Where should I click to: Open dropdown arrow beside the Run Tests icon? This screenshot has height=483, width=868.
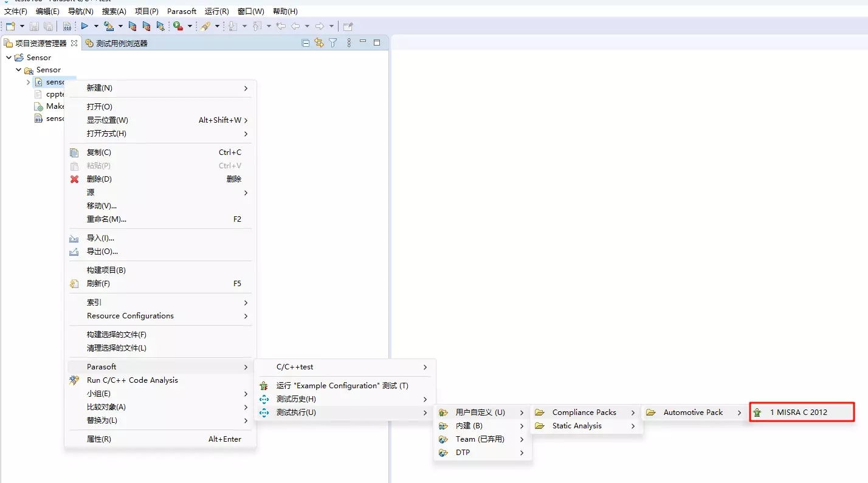click(x=96, y=26)
